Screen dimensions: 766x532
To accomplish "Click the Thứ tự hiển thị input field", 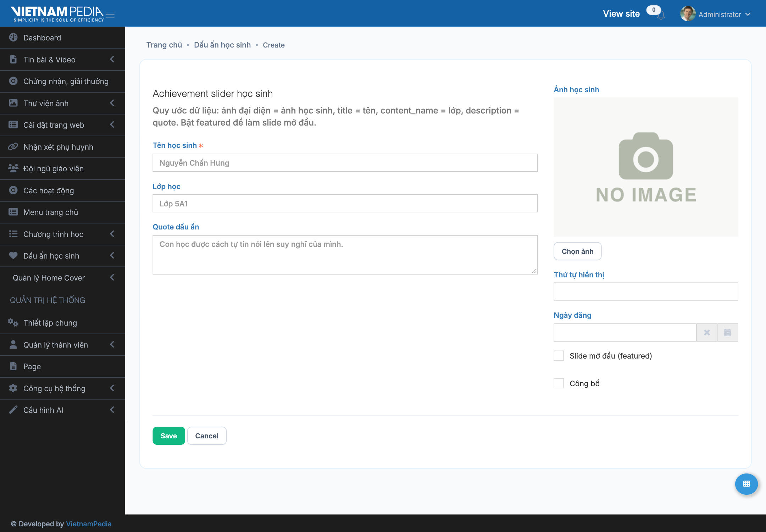I will click(x=646, y=292).
